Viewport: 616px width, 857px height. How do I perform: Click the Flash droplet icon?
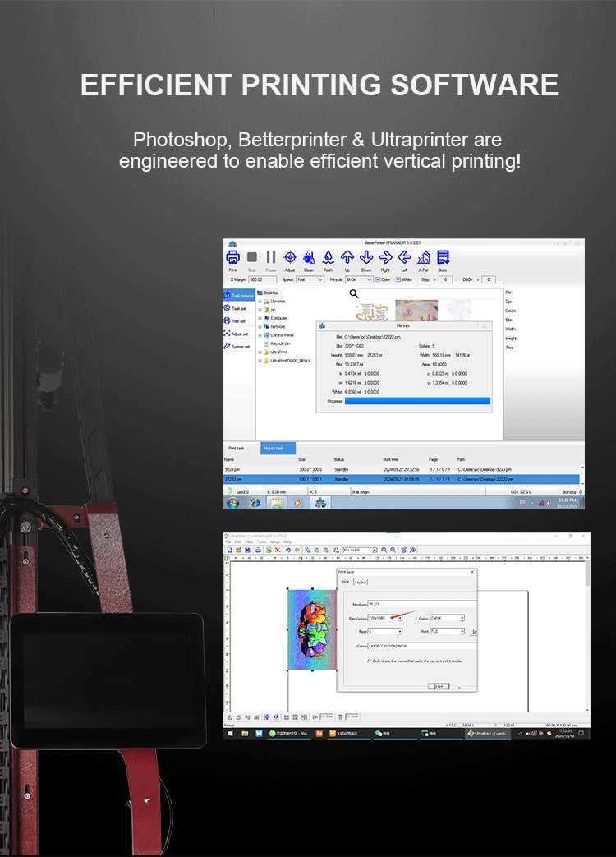pyautogui.click(x=328, y=257)
